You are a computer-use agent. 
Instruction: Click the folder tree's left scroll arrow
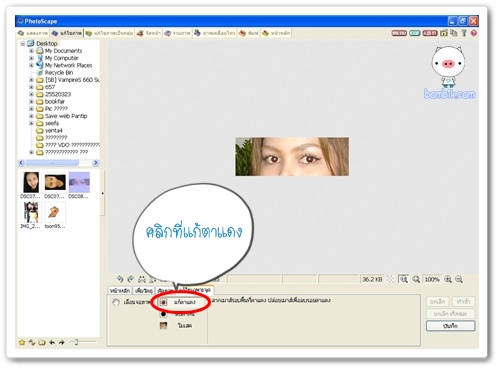21,163
